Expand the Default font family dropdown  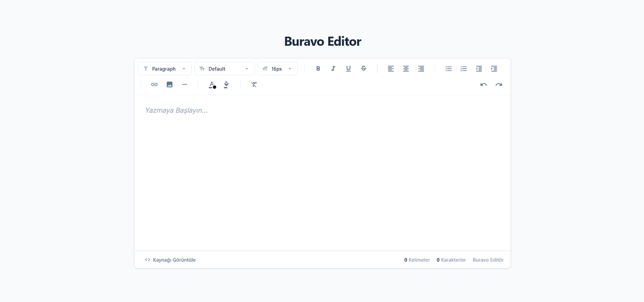(x=224, y=69)
